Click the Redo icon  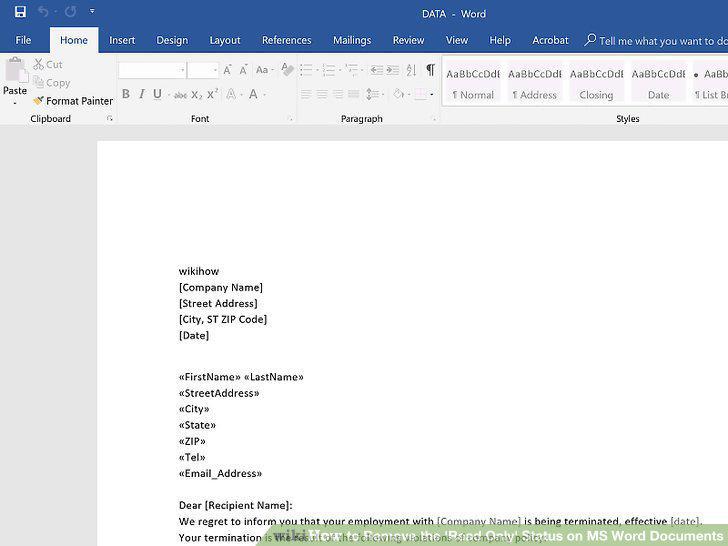71,12
